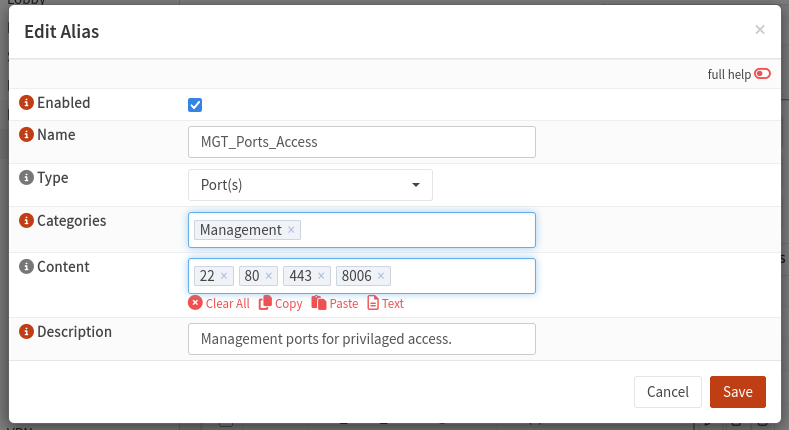Clear All content entries
Image resolution: width=789 pixels, height=430 pixels.
pyautogui.click(x=219, y=303)
